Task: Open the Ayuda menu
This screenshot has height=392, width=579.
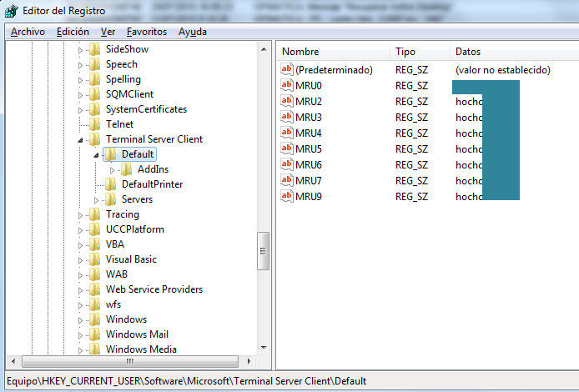Action: click(x=193, y=33)
